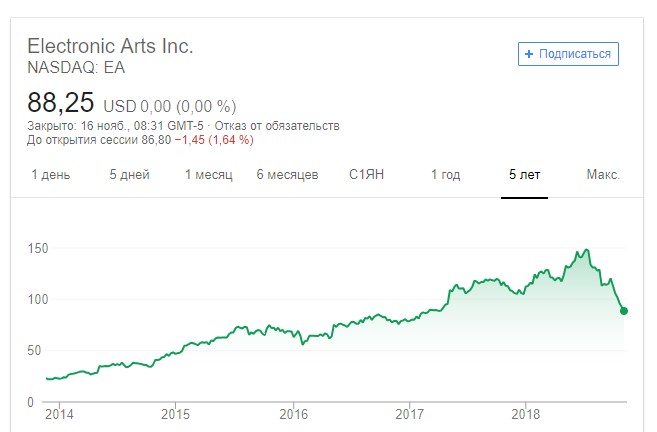Switch to the 1 день range tab
Image resolution: width=657 pixels, height=432 pixels.
(51, 175)
